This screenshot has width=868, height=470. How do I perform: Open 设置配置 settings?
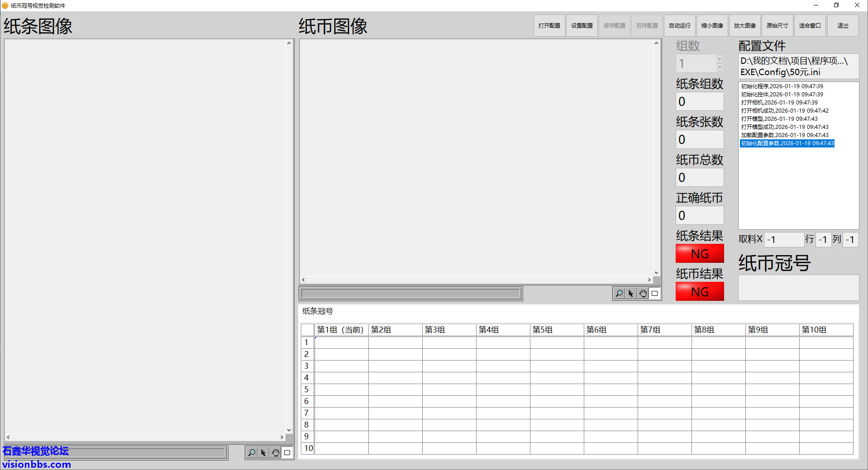(582, 26)
